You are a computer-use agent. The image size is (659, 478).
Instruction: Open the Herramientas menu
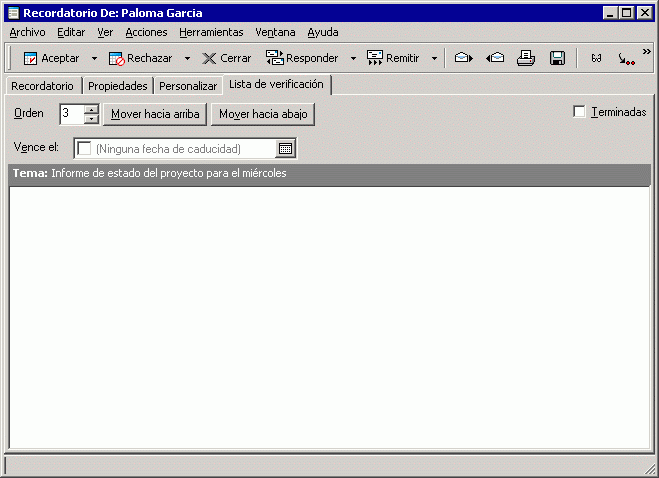[211, 32]
